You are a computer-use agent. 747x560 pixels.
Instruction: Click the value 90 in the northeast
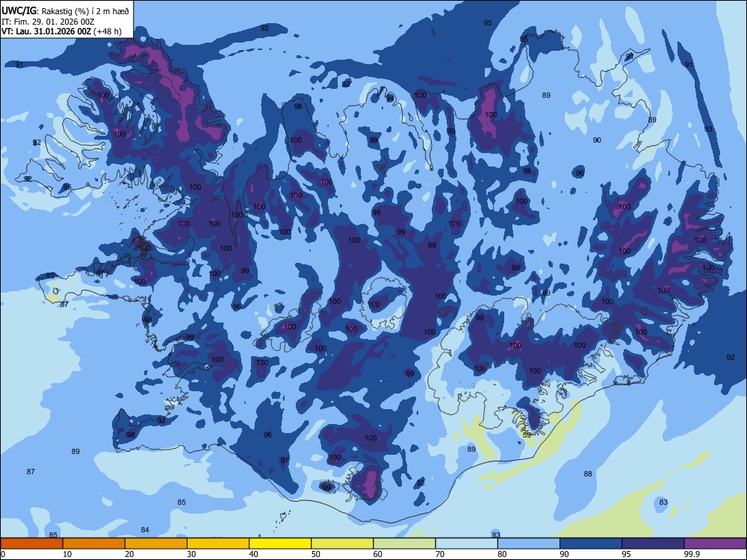[596, 140]
